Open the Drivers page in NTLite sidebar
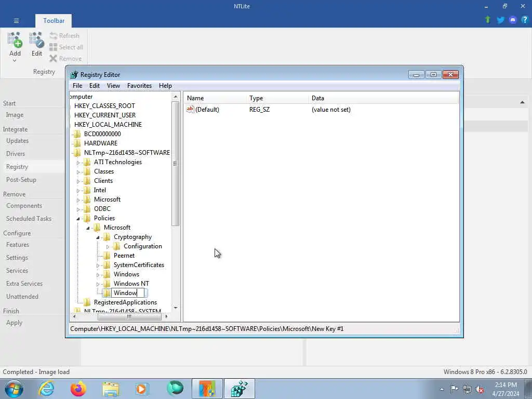532x399 pixels. click(16, 154)
